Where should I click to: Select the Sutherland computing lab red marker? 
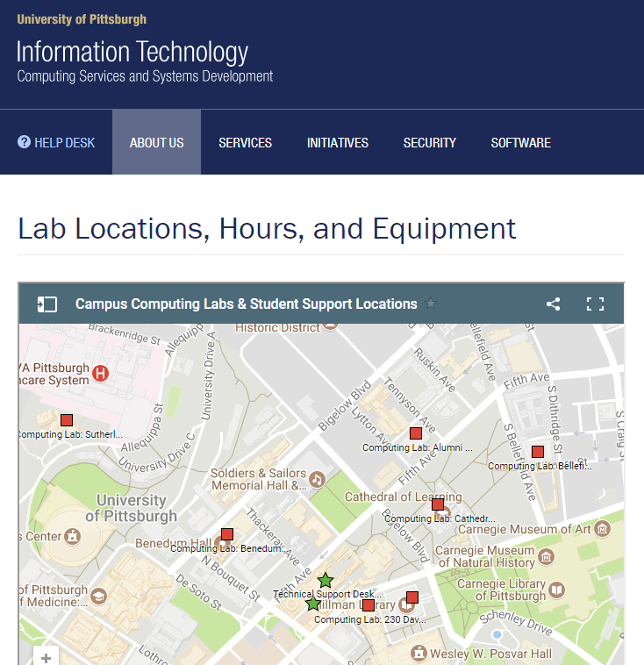[67, 420]
